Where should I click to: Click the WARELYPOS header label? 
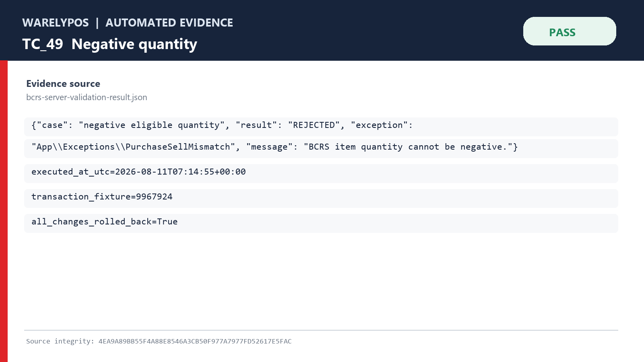click(x=56, y=23)
